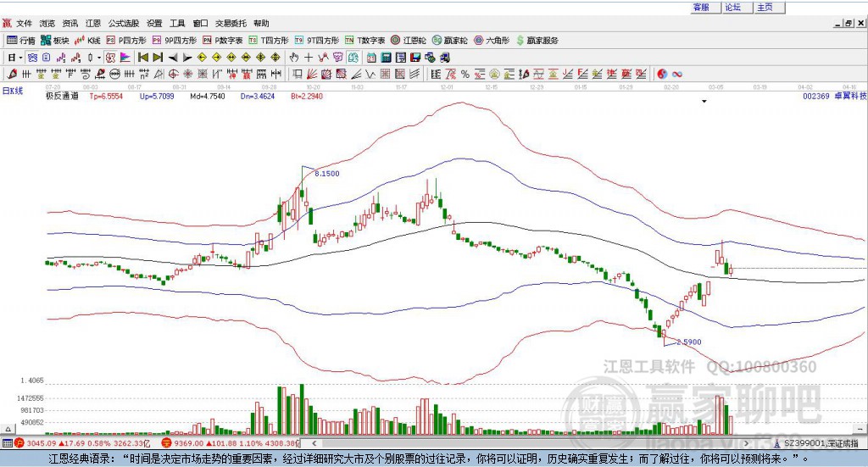Open the 9P四方形 tool

click(175, 41)
